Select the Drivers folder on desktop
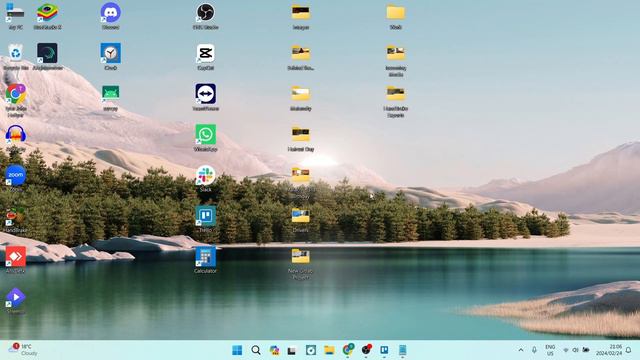Viewport: 640px width, 360px height. [300, 220]
